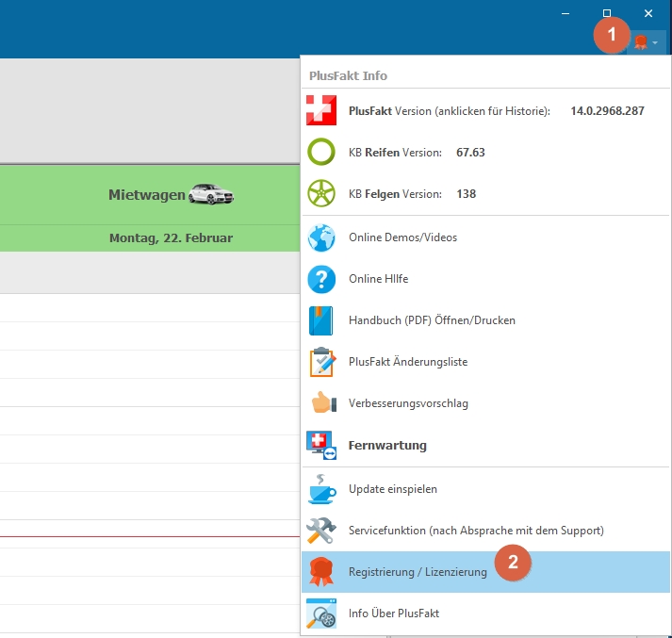The height and width of the screenshot is (638, 672).
Task: Open Handbuch (PDF) Öffnen/Drucken
Action: tap(486, 320)
